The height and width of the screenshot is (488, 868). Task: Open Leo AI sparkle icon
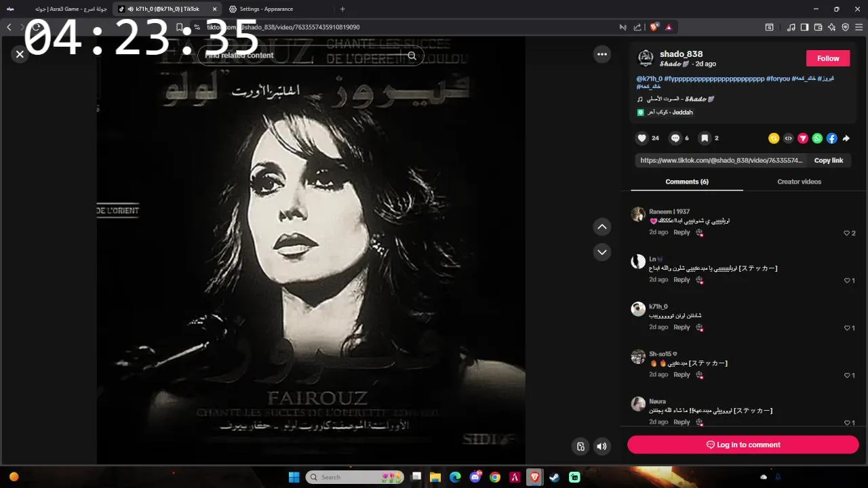(x=831, y=27)
